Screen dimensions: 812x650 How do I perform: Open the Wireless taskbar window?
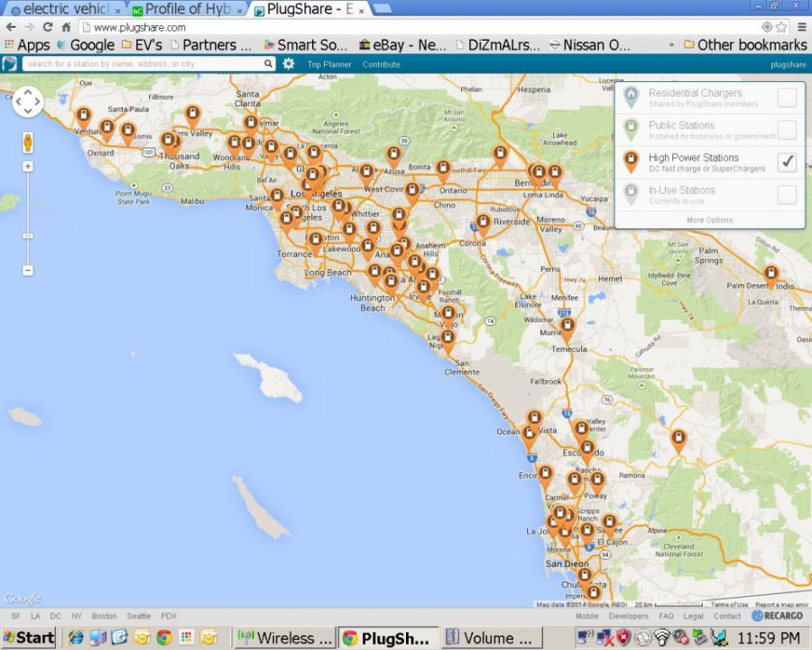click(x=284, y=637)
